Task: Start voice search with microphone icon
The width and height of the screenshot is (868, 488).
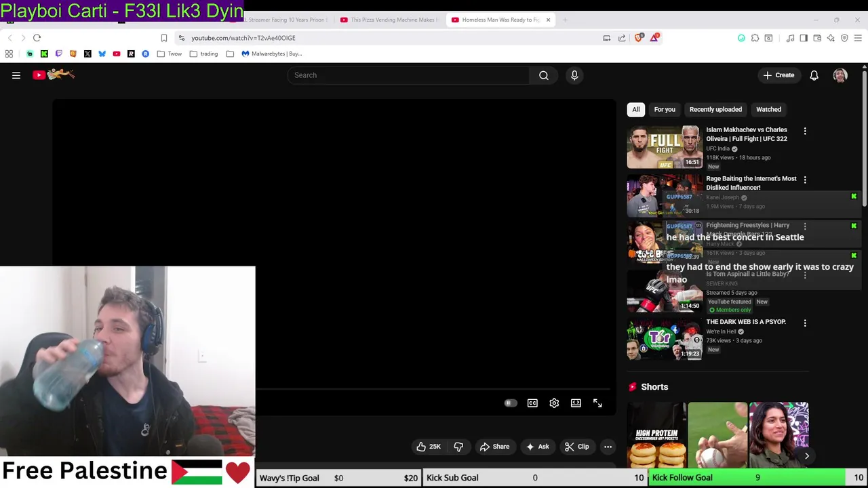Action: tap(574, 75)
